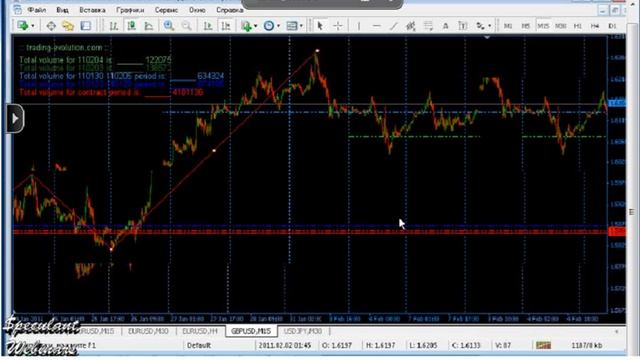Zoom out on the chart
This screenshot has width=640, height=360.
point(186,26)
